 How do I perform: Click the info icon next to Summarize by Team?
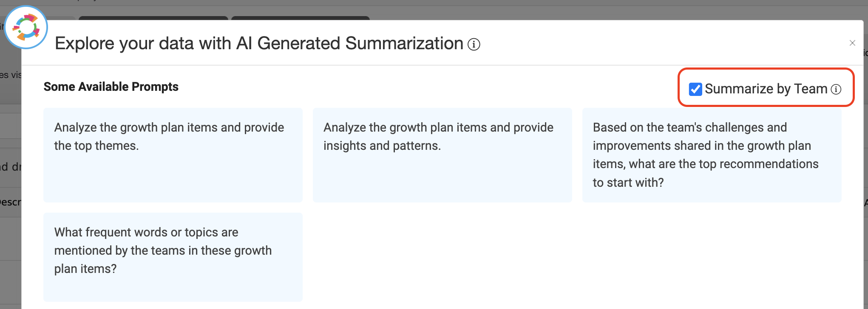pyautogui.click(x=836, y=89)
